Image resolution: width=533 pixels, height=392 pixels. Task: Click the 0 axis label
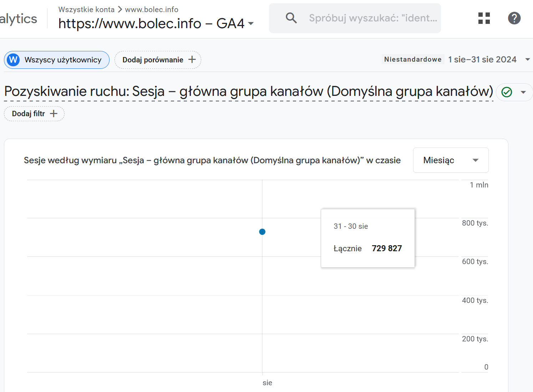click(x=486, y=367)
